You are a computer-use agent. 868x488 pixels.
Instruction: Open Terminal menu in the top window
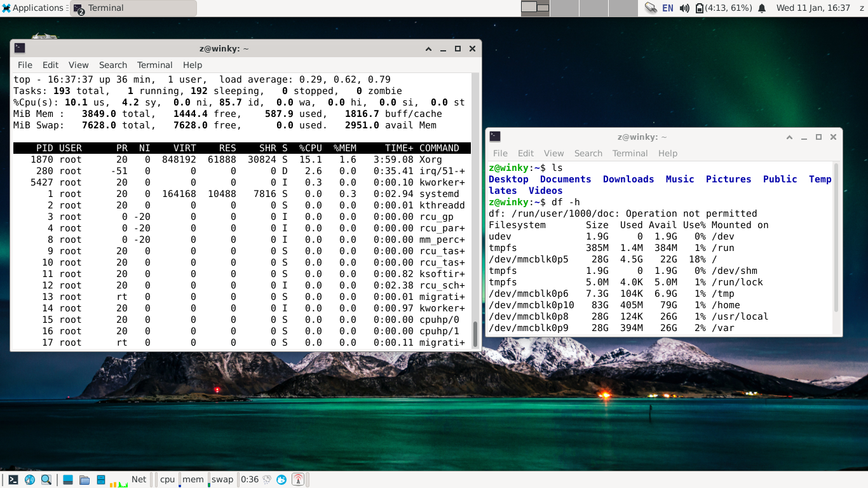click(x=154, y=65)
